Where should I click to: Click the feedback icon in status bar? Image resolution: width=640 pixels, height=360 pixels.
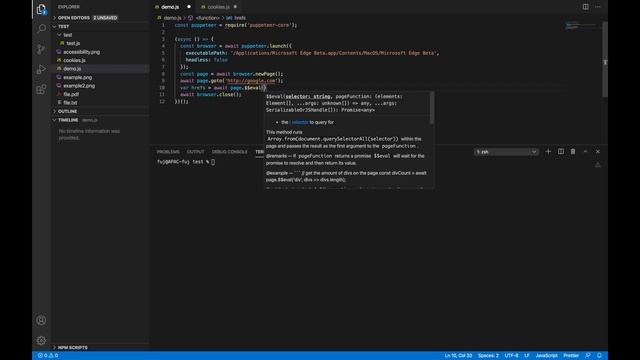coord(588,356)
